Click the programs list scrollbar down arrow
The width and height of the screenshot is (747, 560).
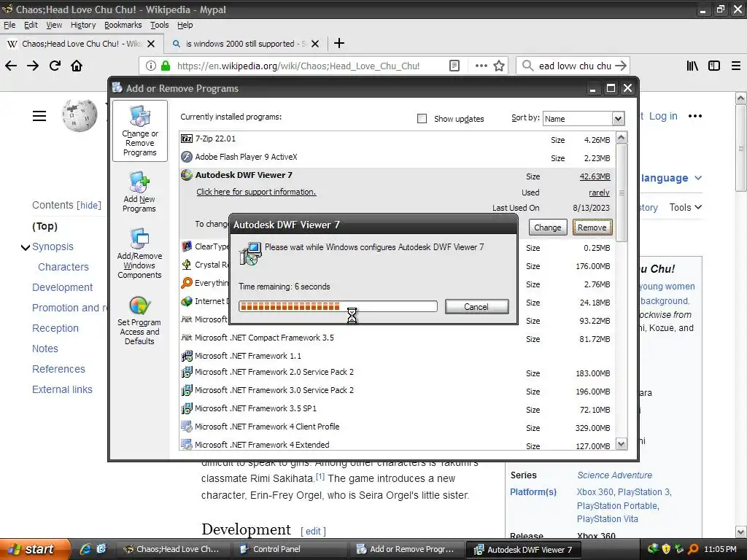point(622,444)
